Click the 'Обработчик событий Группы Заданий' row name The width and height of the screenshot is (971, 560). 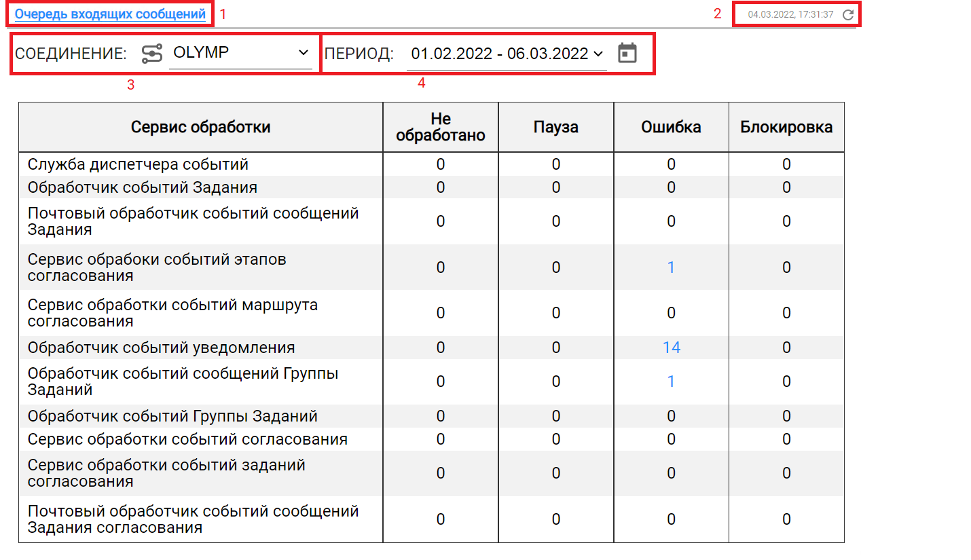[x=172, y=416]
